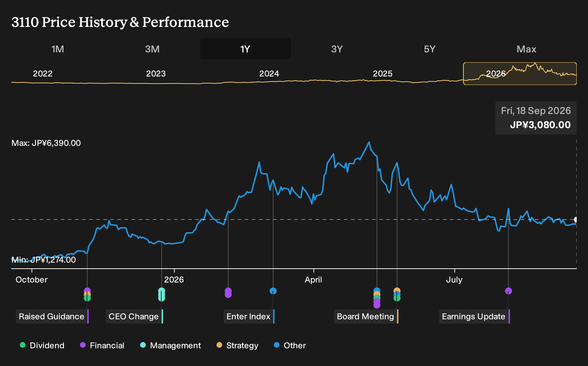Open the Board Meeting event label
This screenshot has width=588, height=366.
[366, 316]
